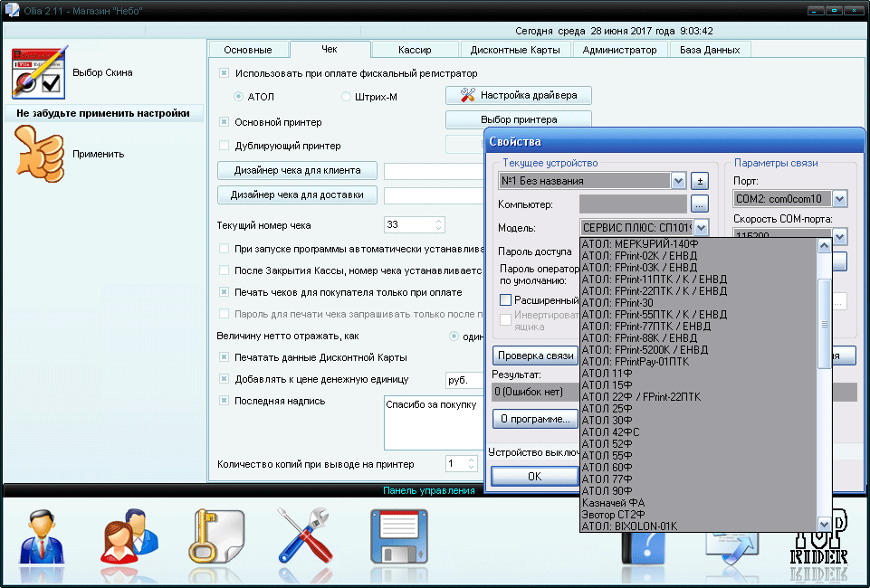Open the two-people users icon in the control panel

pyautogui.click(x=129, y=536)
